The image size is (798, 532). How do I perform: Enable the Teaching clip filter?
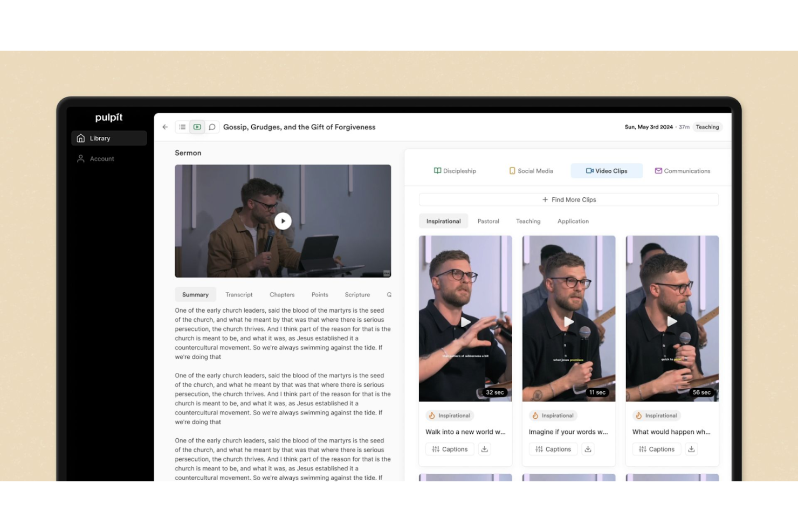point(528,221)
